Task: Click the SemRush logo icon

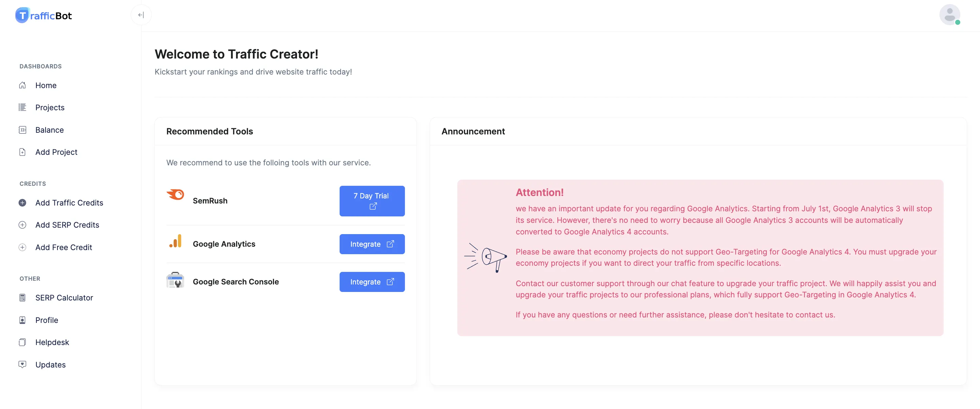Action: point(175,194)
